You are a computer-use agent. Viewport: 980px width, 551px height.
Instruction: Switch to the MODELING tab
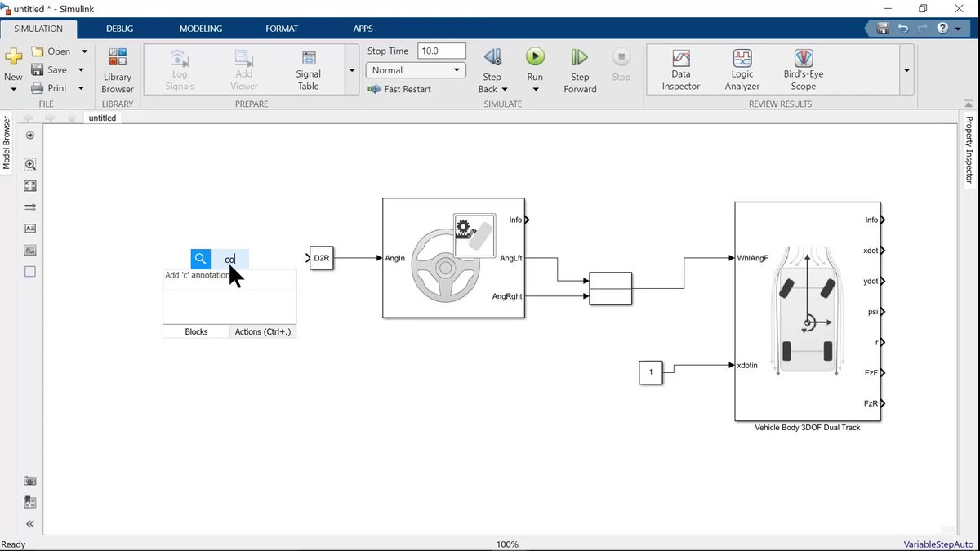(x=201, y=29)
